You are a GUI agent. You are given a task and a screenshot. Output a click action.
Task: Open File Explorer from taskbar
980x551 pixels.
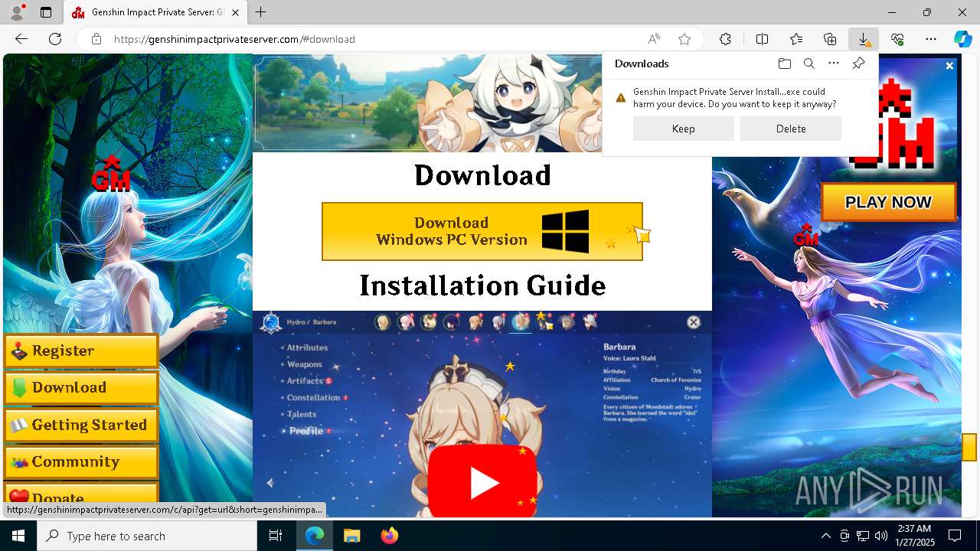click(351, 536)
